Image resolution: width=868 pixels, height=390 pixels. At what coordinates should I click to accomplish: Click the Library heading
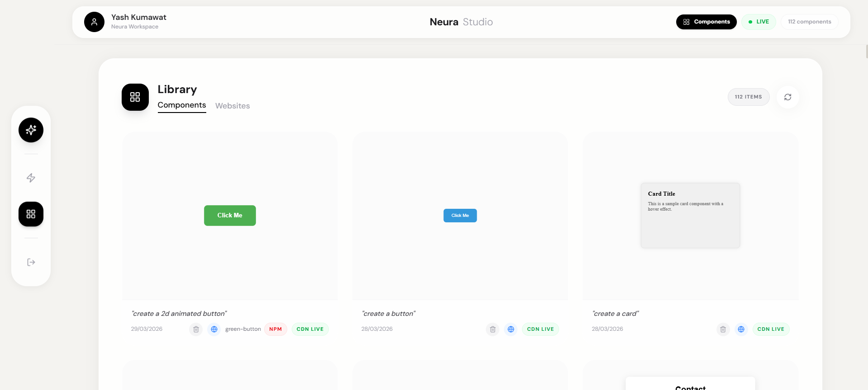click(177, 89)
